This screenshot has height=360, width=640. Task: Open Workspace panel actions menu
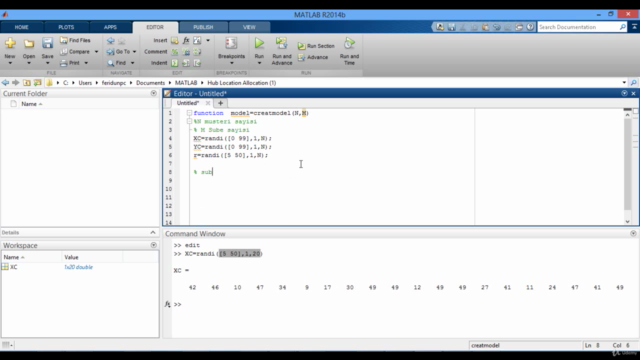(153, 245)
